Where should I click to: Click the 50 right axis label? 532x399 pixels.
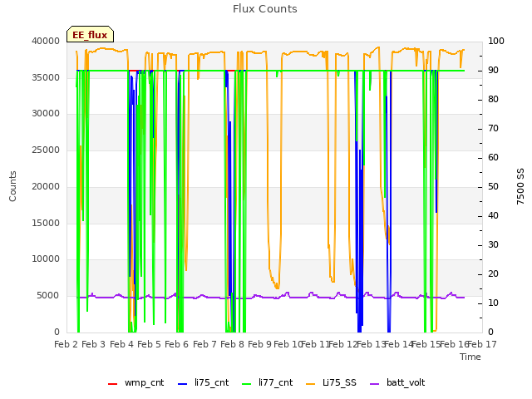(493, 186)
